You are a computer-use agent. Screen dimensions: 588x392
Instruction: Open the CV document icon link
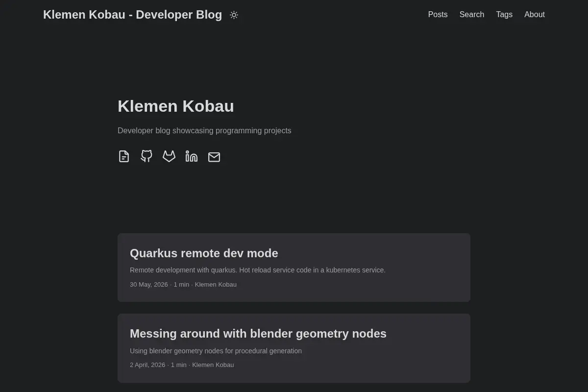click(124, 156)
